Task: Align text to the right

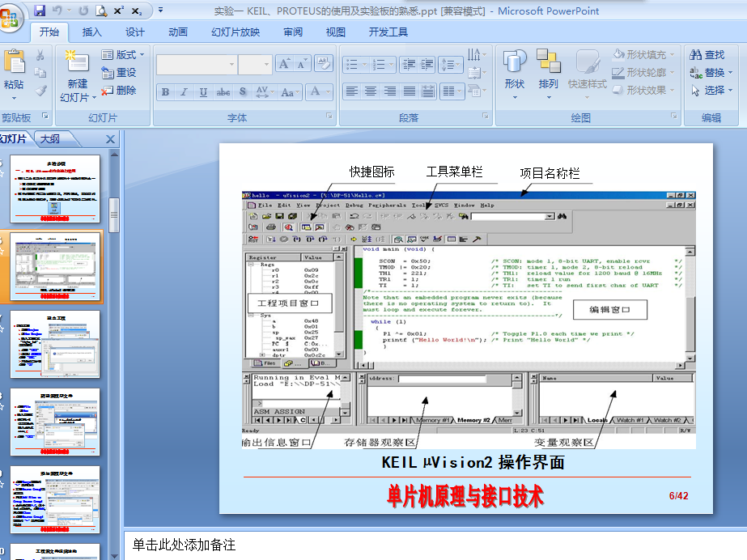Action: [390, 91]
